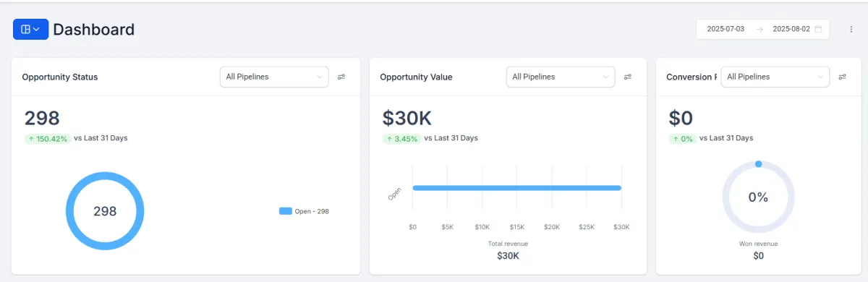Expand All Pipelines dropdown in Conversion widget
This screenshot has width=868, height=282.
coord(775,77)
